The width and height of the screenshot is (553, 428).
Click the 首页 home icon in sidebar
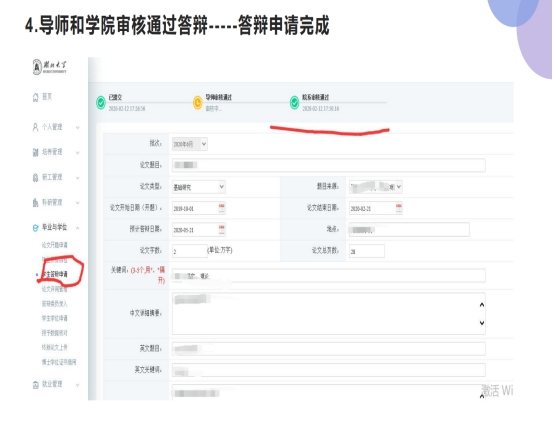click(x=36, y=97)
